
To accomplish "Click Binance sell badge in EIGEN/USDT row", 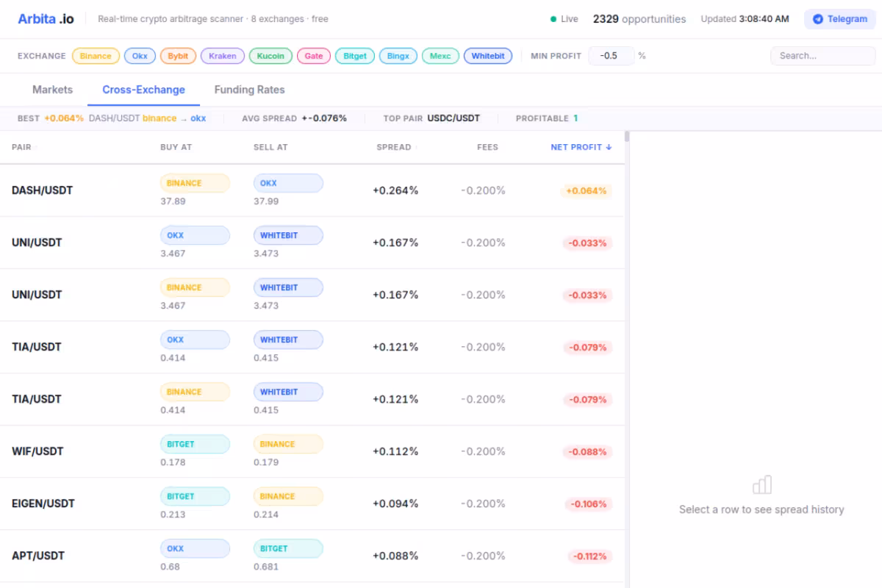I will coord(288,496).
